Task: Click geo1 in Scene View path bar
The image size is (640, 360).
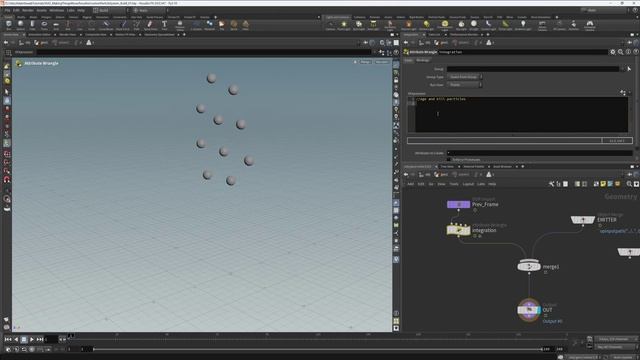Action: (x=41, y=42)
